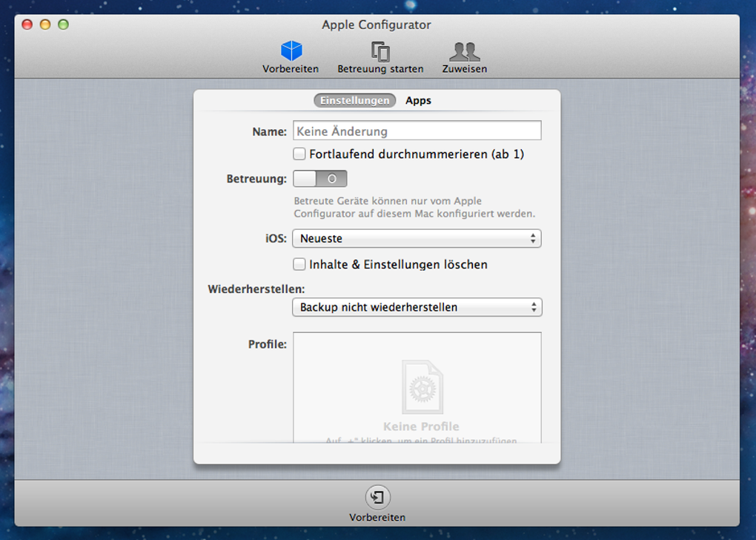Switch to the Einstellungen tab
Screen dimensions: 756x540
pos(355,100)
